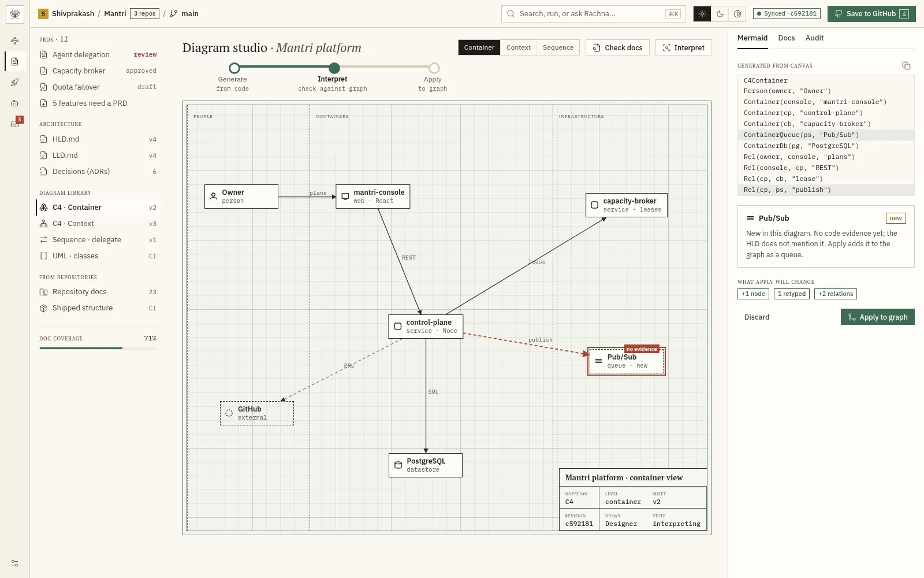Click the Interpret toolbar button
924x578 pixels.
[x=683, y=47]
